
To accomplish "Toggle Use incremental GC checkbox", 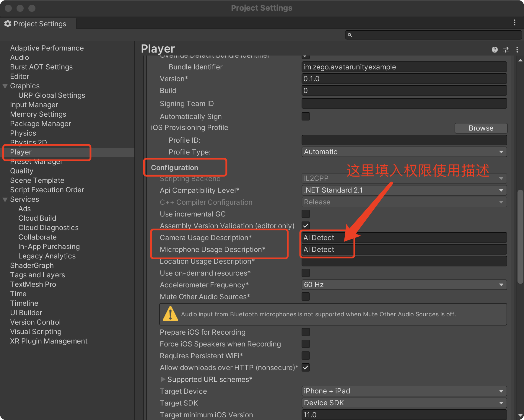I will [x=306, y=214].
